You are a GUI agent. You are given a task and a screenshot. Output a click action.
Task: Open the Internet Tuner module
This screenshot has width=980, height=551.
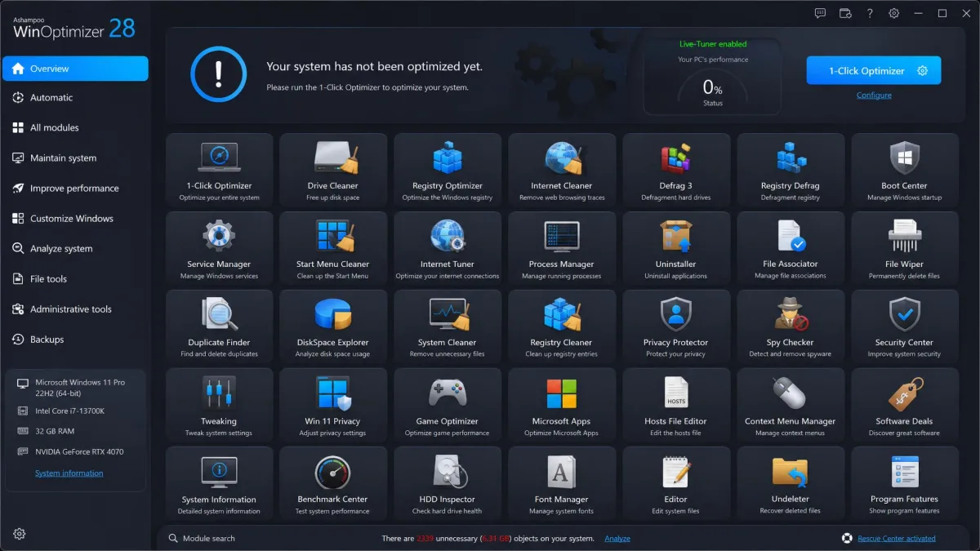[448, 249]
